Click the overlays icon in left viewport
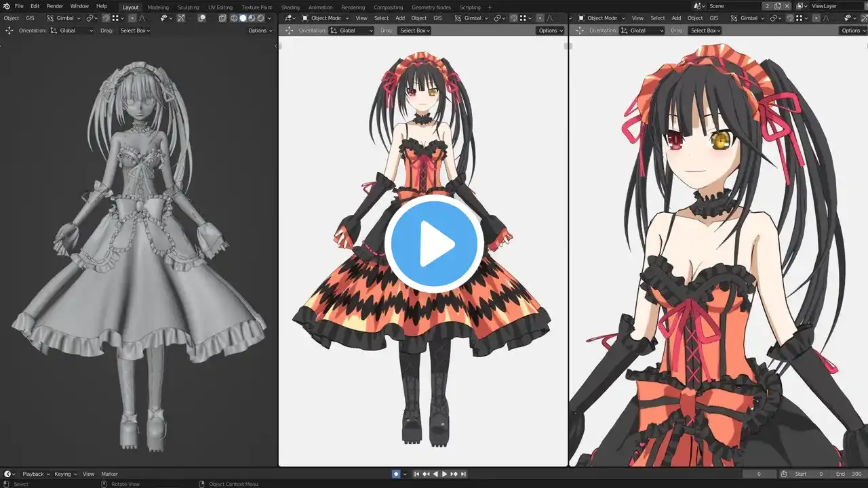The height and width of the screenshot is (488, 868). click(202, 18)
